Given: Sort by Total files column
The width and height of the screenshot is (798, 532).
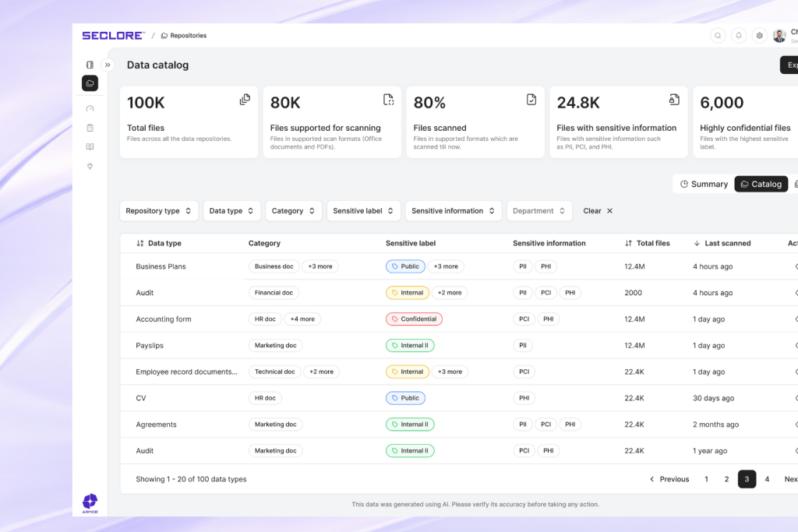Looking at the screenshot, I should click(x=648, y=243).
